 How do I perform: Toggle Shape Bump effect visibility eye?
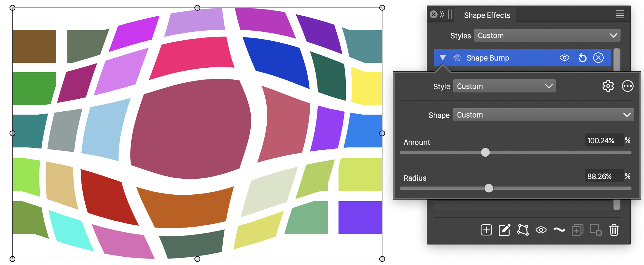[564, 58]
